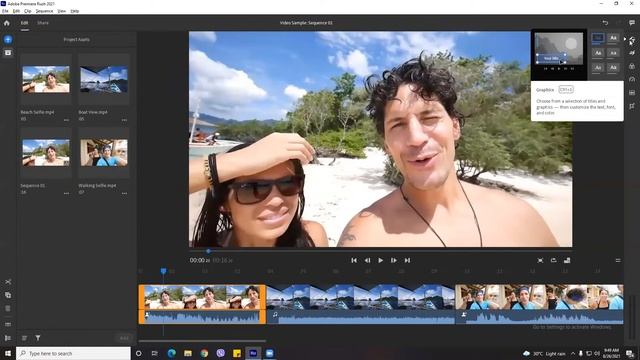The width and height of the screenshot is (640, 360).
Task: Step back one frame
Action: click(367, 260)
